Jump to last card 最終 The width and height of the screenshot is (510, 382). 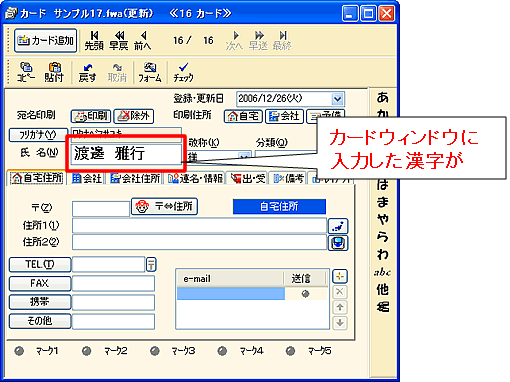(x=282, y=41)
